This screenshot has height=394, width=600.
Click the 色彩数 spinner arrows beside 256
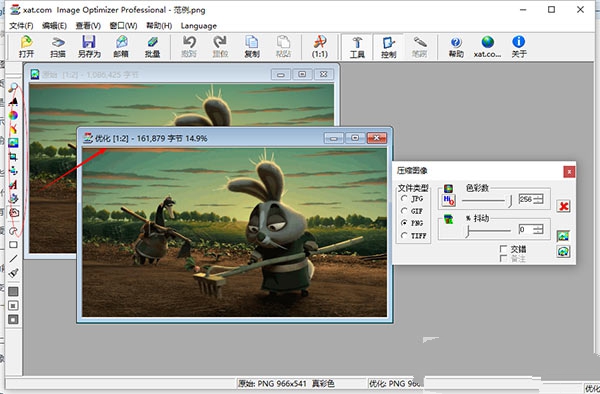pos(538,199)
